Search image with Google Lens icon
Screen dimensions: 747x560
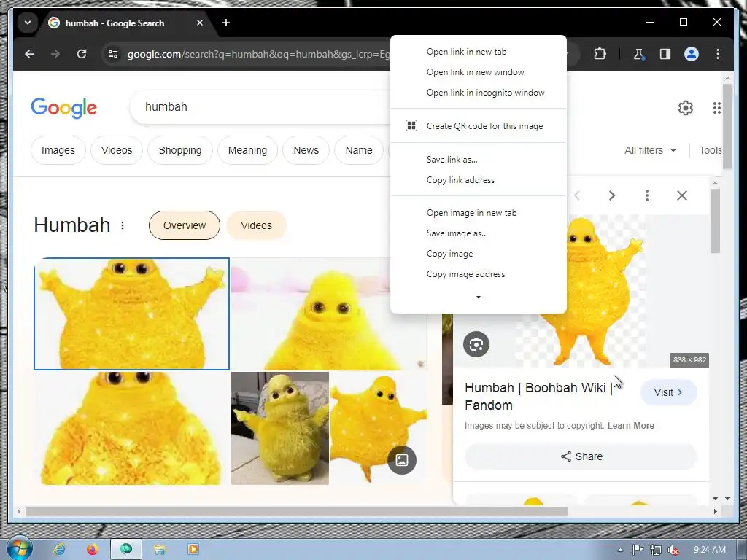click(476, 344)
